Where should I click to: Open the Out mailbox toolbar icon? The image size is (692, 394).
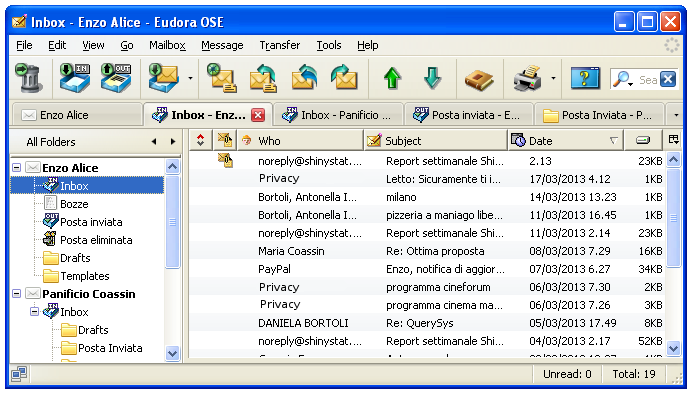(x=115, y=78)
